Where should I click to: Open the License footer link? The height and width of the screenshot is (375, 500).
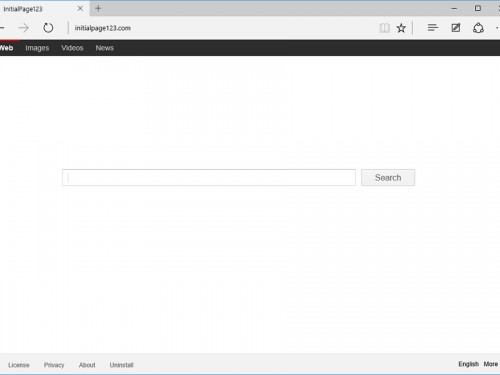19,365
